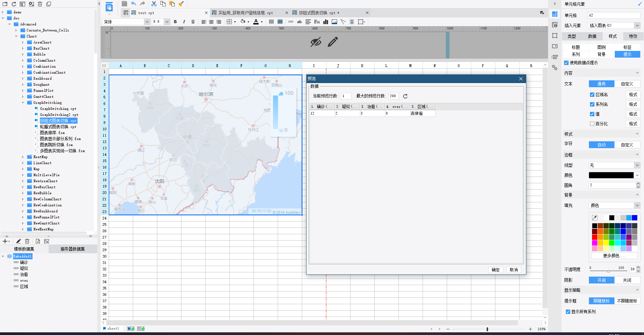Screen dimensions: 644x335
Task: Insert formula with F(x) icon
Action: (x=317, y=22)
